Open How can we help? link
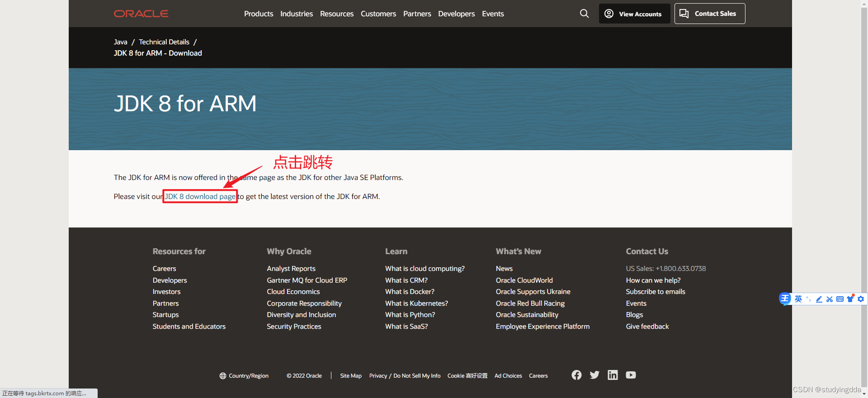 [x=653, y=280]
